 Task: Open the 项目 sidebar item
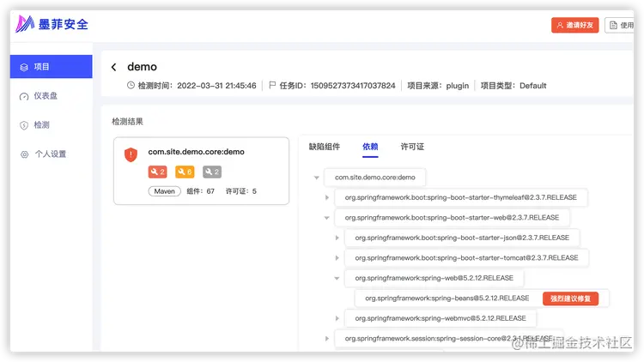coord(52,67)
